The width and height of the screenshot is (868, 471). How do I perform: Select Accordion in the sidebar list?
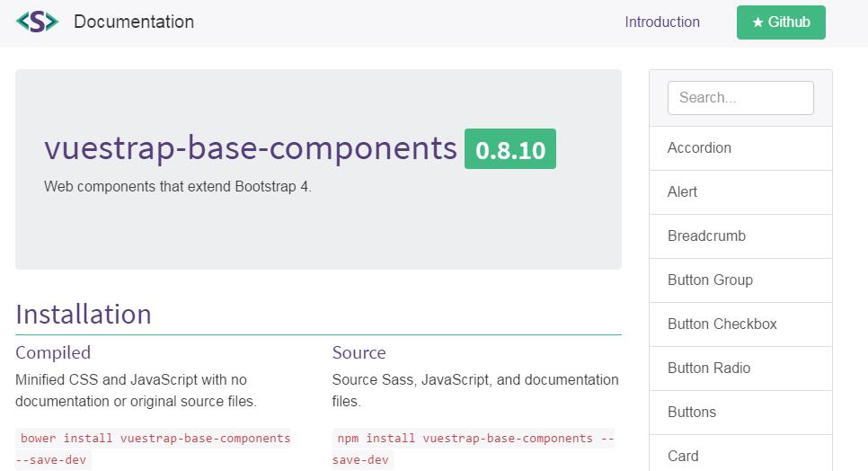point(699,148)
